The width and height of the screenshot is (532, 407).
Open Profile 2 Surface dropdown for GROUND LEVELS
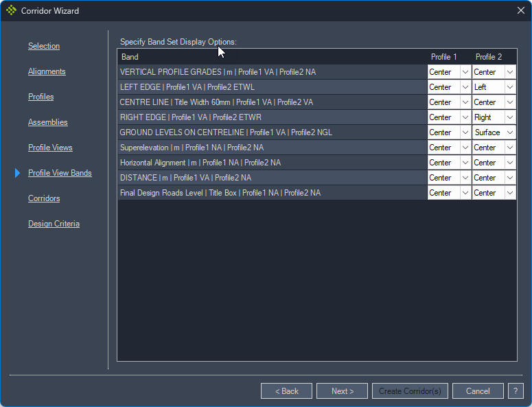494,132
